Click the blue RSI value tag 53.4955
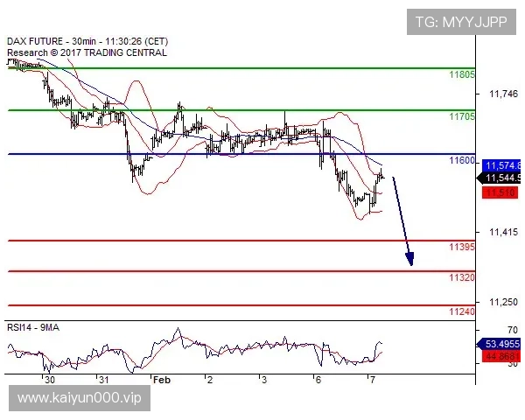 [x=502, y=344]
